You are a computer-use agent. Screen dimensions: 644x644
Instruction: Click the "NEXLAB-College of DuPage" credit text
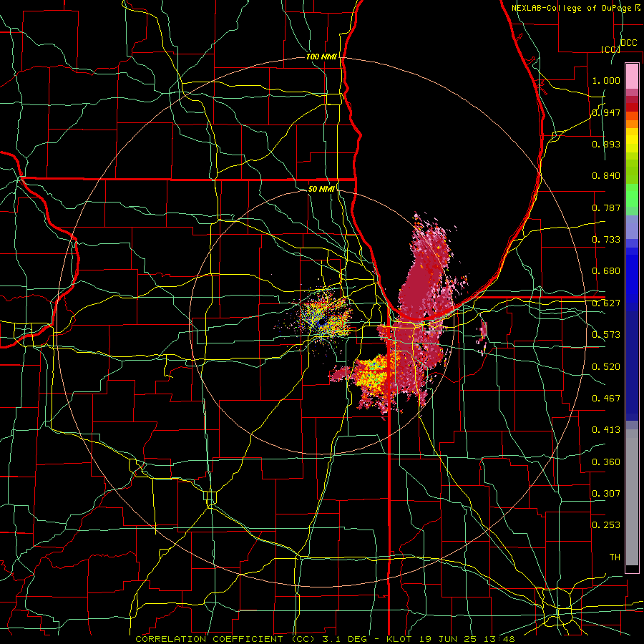[572, 8]
